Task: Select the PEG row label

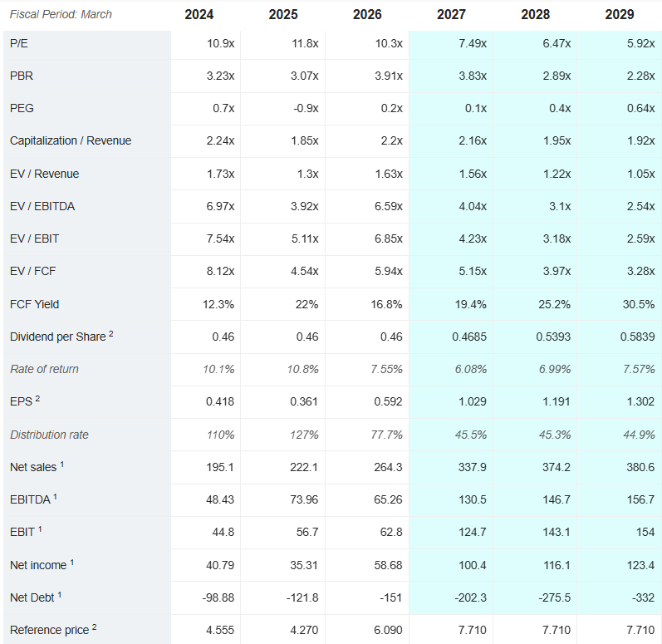Action: pos(22,109)
